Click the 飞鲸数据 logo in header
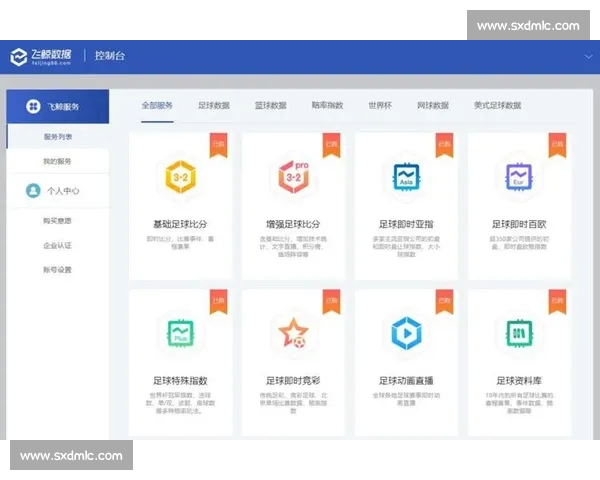 point(41,57)
